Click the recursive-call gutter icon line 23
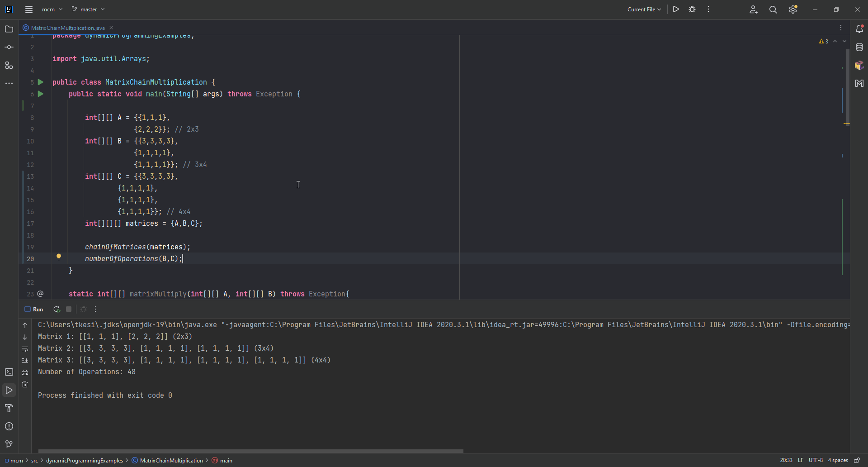The height and width of the screenshot is (467, 868). 41,294
